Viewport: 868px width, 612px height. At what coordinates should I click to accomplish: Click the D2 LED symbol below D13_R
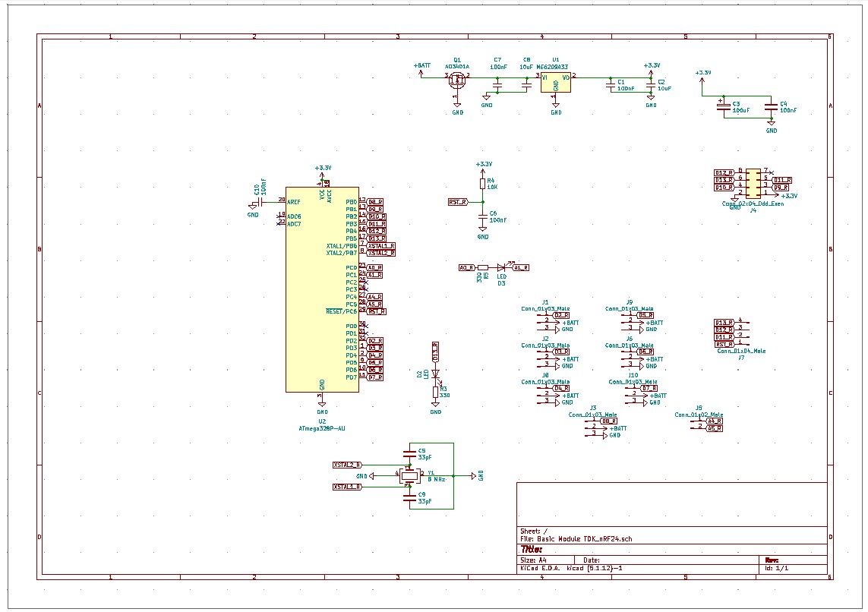pyautogui.click(x=436, y=373)
